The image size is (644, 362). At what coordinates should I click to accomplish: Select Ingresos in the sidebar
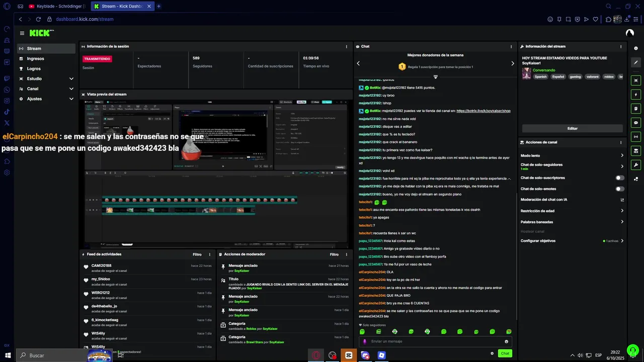[46, 58]
